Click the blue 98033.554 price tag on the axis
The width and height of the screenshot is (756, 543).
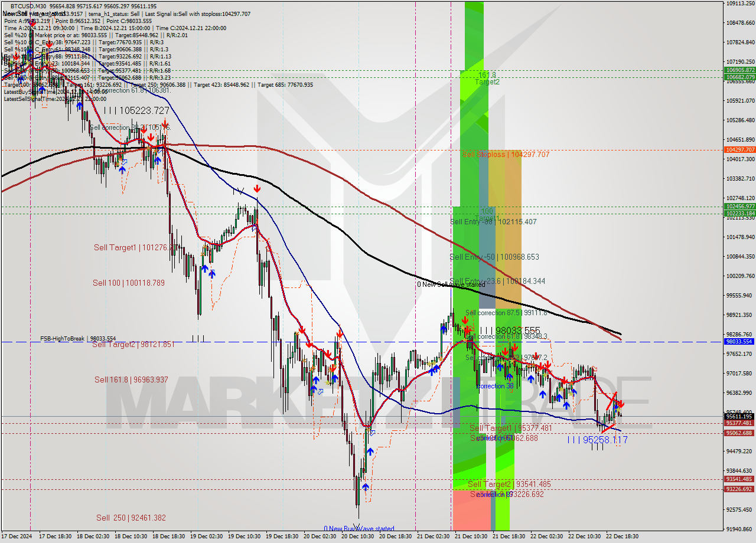click(740, 342)
